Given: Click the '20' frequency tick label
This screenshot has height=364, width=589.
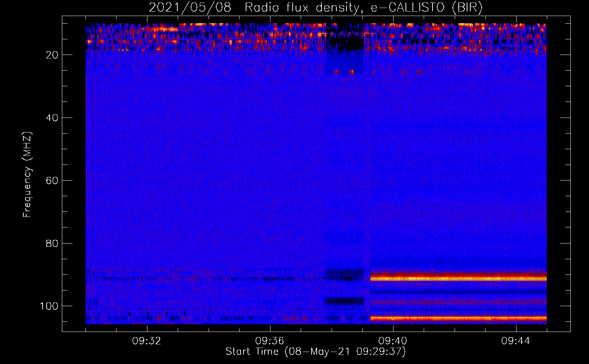Looking at the screenshot, I should 52,55.
